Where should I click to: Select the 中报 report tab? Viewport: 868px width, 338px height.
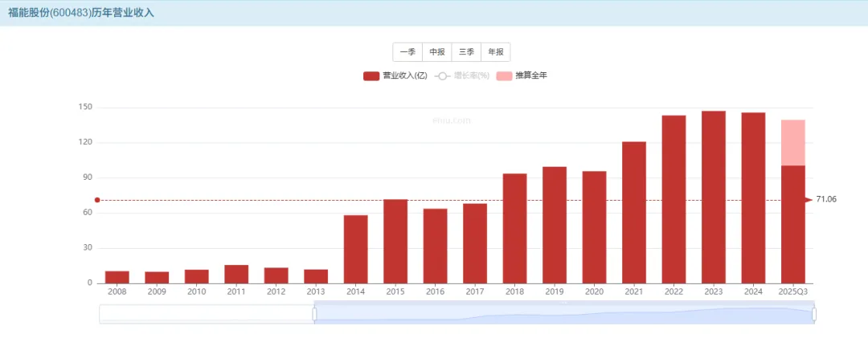click(x=436, y=52)
